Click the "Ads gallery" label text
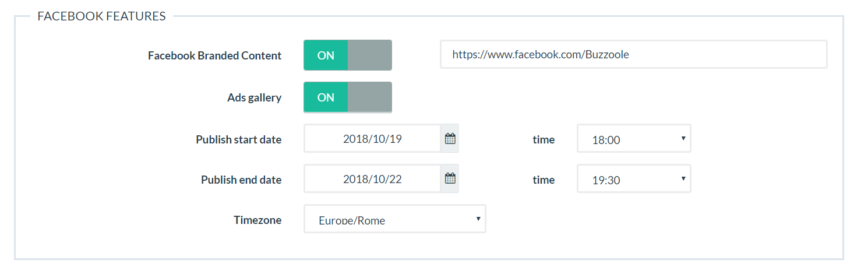The width and height of the screenshot is (868, 270). click(254, 98)
